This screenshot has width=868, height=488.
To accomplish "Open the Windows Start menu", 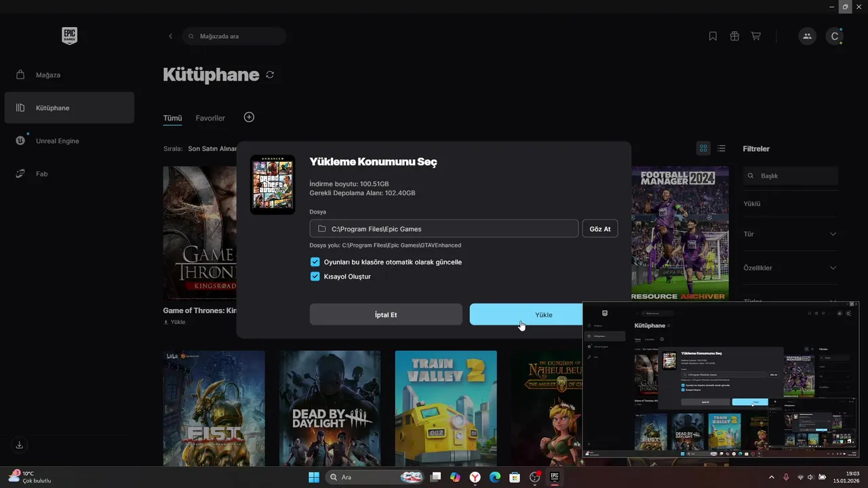I will (x=314, y=477).
